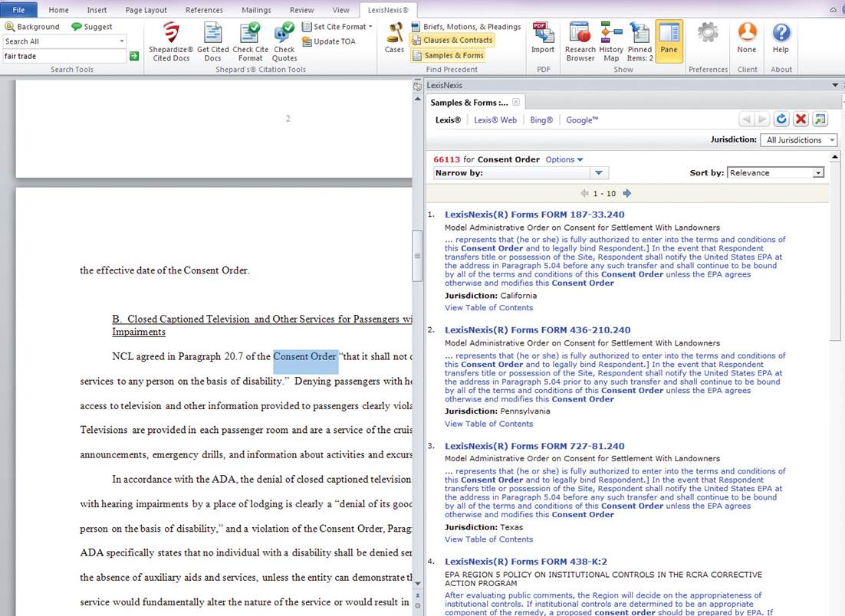View Table of Contents for Pennsylvania result
Image resolution: width=845 pixels, height=616 pixels.
pyautogui.click(x=488, y=424)
